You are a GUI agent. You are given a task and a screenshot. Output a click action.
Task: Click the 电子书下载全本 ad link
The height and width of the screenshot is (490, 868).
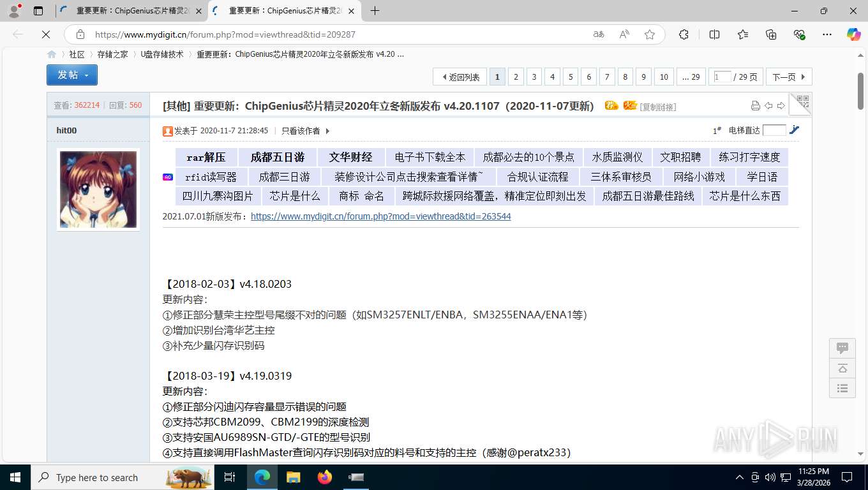click(430, 157)
